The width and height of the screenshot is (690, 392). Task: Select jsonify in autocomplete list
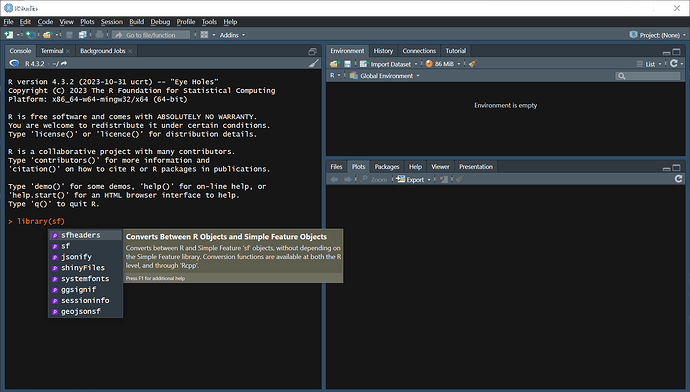click(85, 257)
